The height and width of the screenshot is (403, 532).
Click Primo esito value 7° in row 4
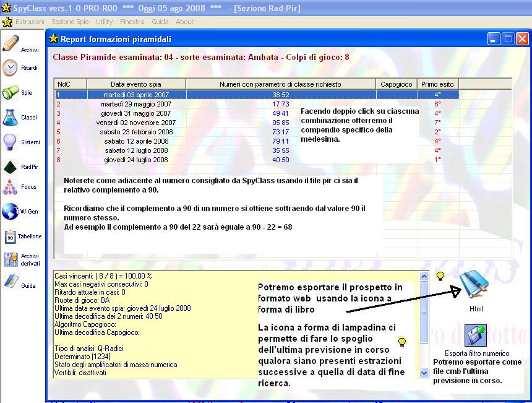[438, 123]
